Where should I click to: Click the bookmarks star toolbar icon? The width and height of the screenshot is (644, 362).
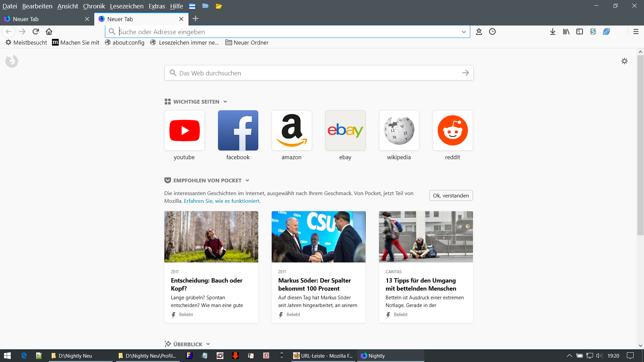(x=479, y=32)
